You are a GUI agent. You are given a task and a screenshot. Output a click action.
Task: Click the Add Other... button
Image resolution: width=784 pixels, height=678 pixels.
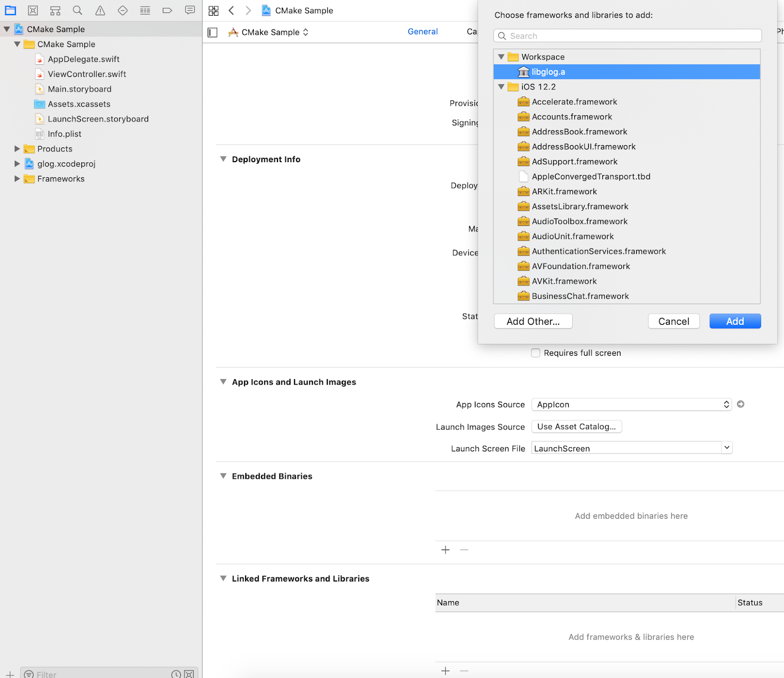(x=533, y=321)
